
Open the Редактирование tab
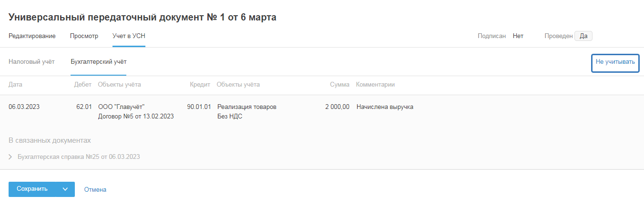[x=32, y=36]
